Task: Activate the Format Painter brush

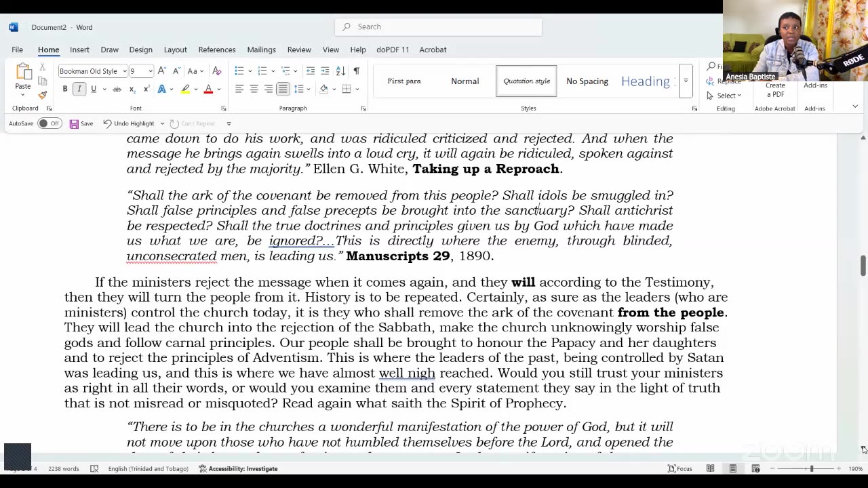Action: click(42, 95)
